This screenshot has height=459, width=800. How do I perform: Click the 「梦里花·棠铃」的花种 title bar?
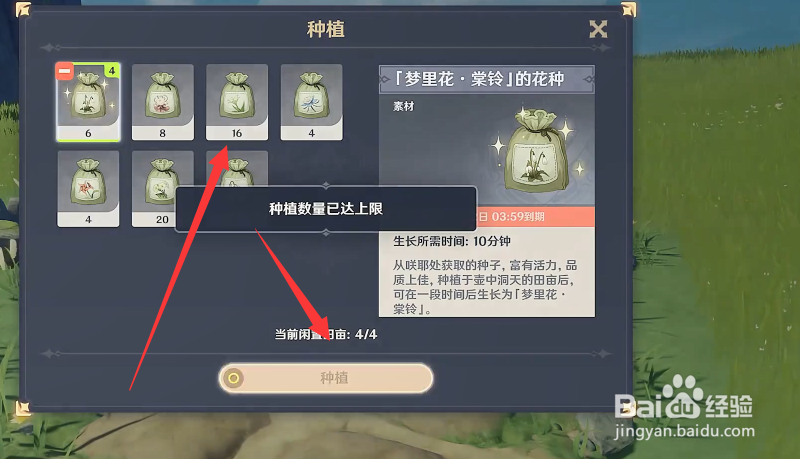487,79
